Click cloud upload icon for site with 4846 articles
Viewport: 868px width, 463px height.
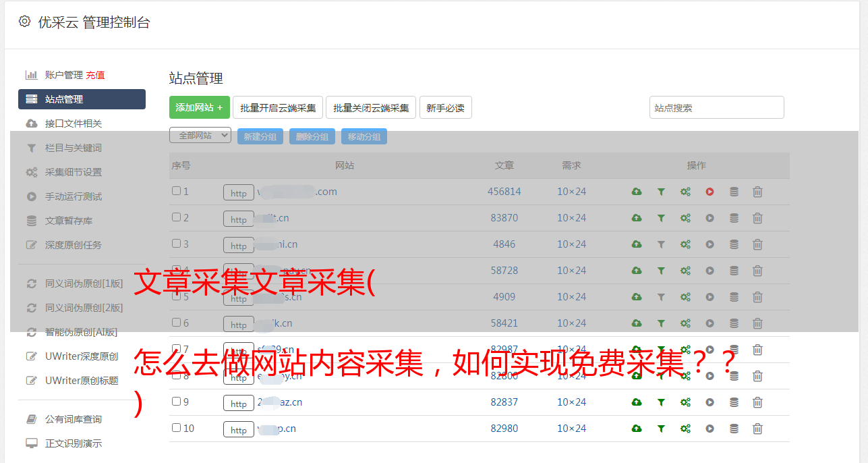click(x=637, y=244)
